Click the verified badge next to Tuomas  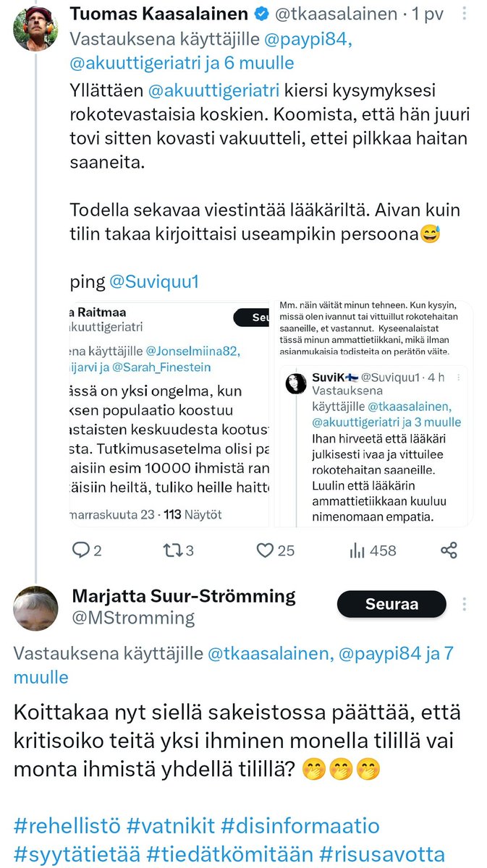259,14
